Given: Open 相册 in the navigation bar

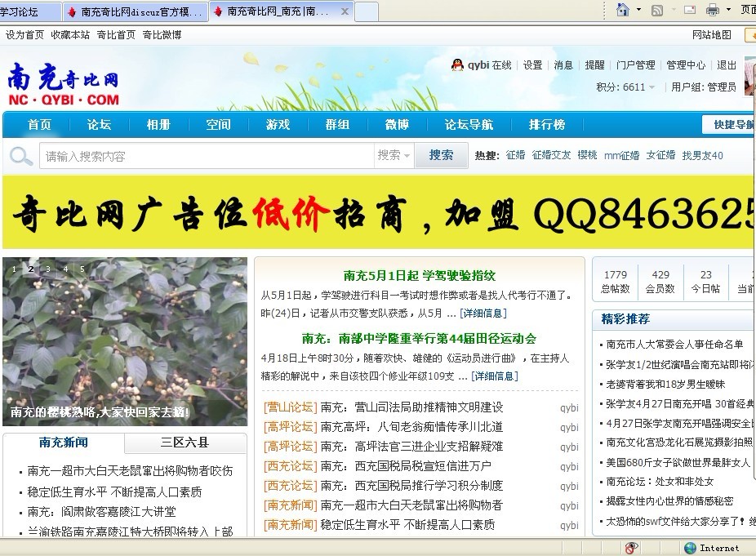Looking at the screenshot, I should [x=158, y=125].
